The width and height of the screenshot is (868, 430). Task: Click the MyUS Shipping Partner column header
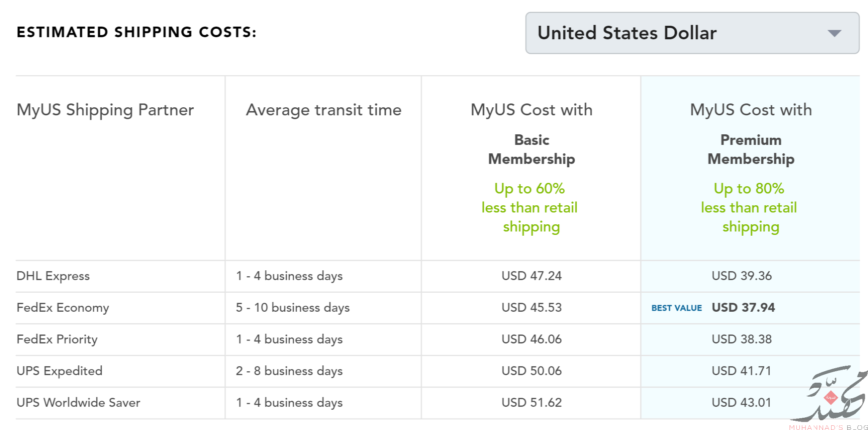click(105, 110)
